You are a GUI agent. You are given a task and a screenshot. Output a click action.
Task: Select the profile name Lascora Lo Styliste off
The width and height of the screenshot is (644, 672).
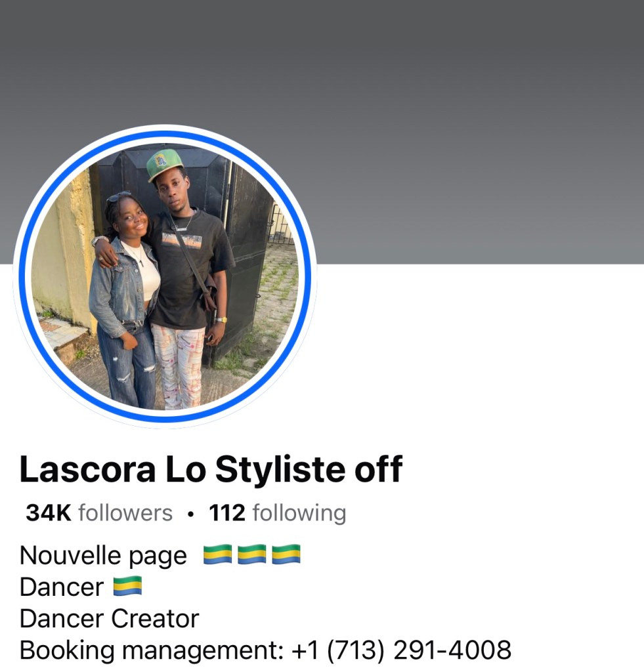point(211,470)
